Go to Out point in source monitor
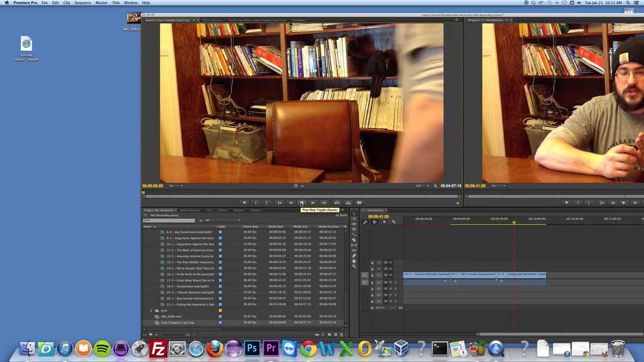This screenshot has width=644, height=362. (x=324, y=203)
